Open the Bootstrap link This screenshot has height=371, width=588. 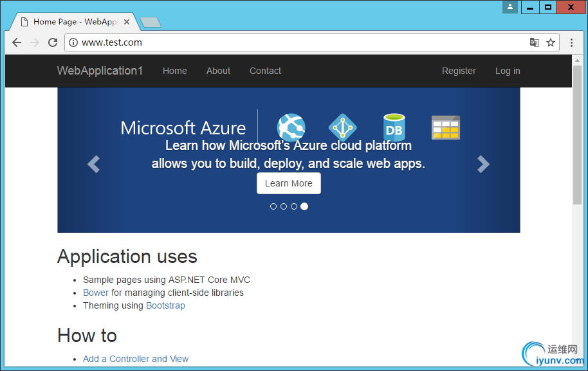coord(165,305)
